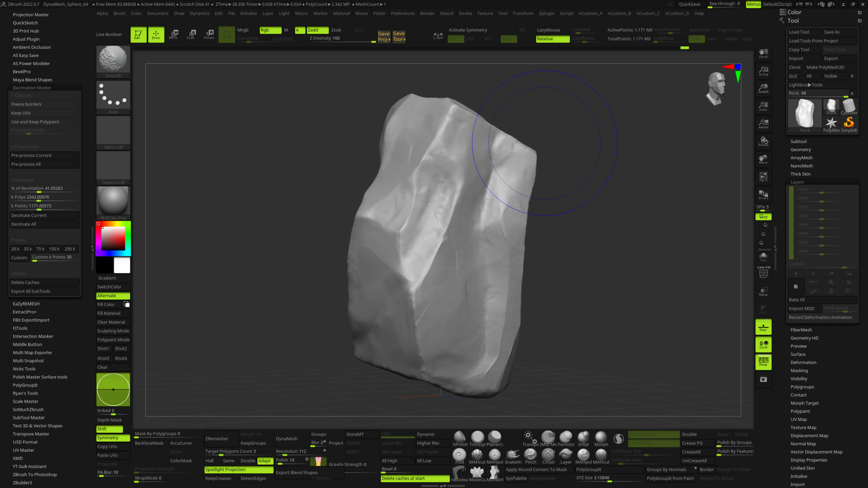Select the Scale transform icon

(191, 34)
